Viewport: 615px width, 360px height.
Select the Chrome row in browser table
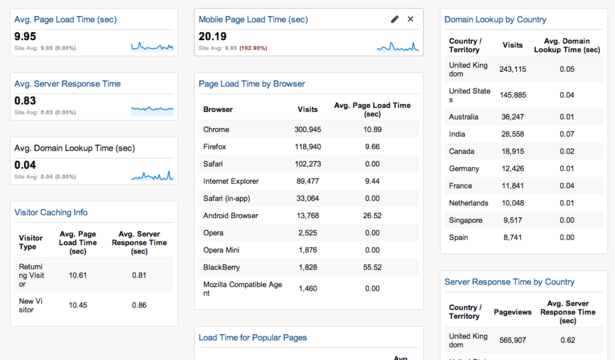point(309,129)
